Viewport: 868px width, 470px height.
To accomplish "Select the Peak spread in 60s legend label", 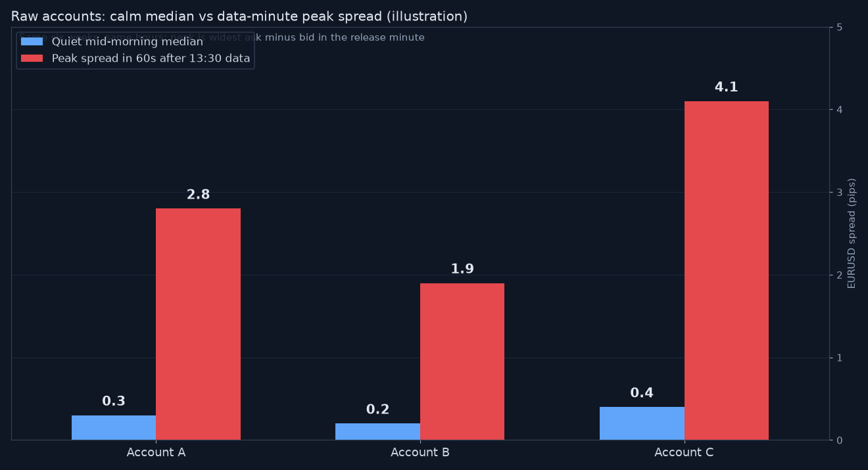I will 151,59.
